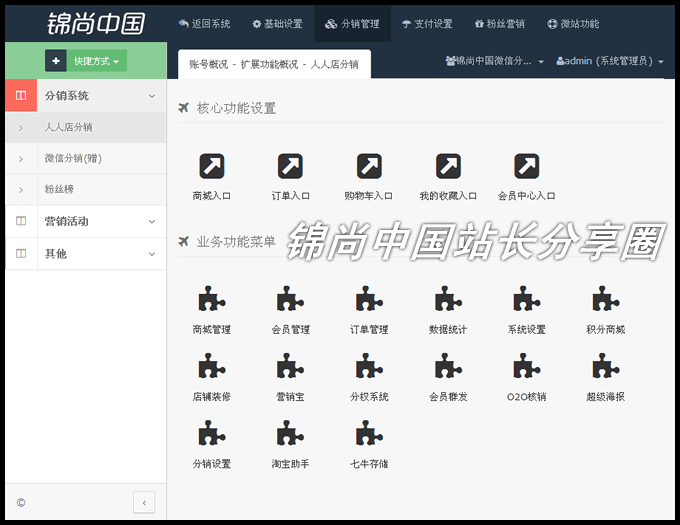Open the 支付设置 top menu
Viewport: 680px width, 525px height.
click(427, 24)
